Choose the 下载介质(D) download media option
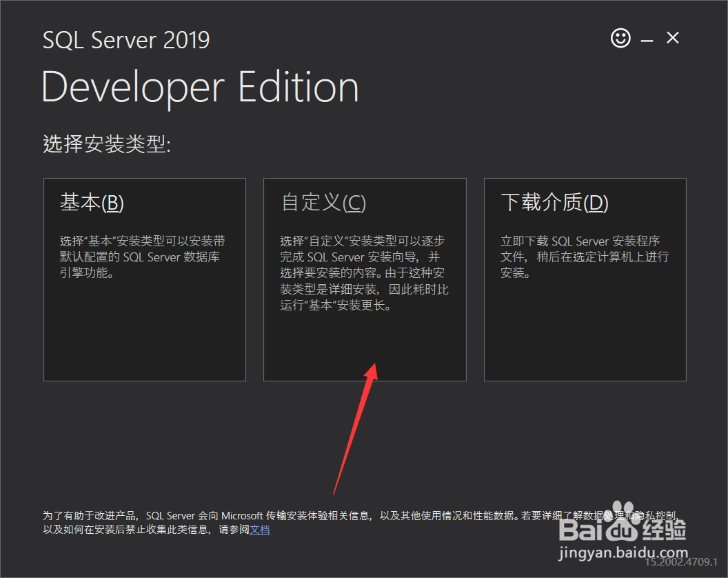This screenshot has width=728, height=578. pyautogui.click(x=585, y=280)
